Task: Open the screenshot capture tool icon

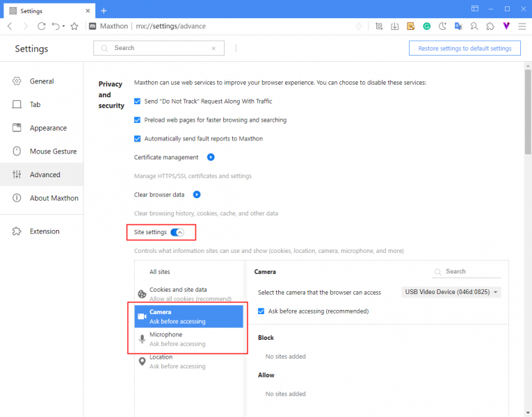Action: coord(379,26)
